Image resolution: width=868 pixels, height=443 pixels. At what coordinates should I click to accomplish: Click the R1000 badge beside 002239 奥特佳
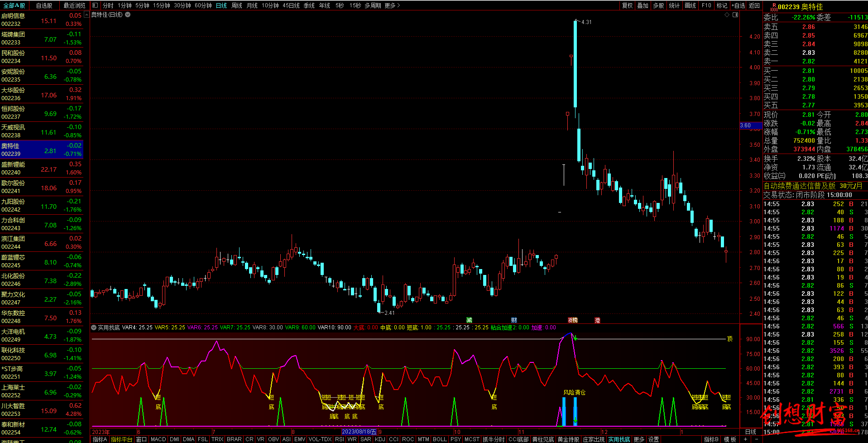coord(774,7)
